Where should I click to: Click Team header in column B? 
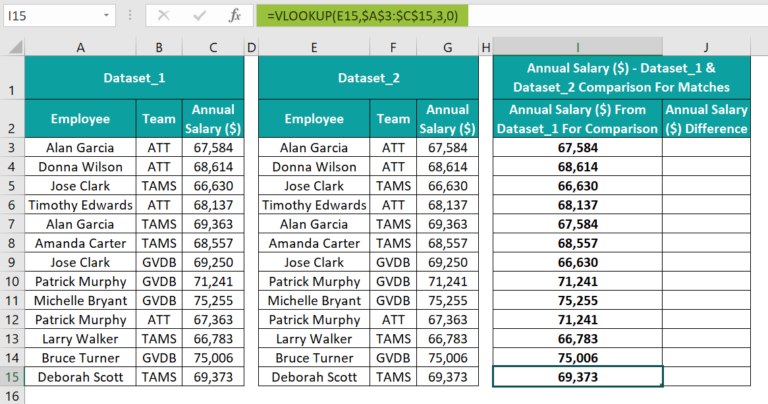pyautogui.click(x=159, y=119)
